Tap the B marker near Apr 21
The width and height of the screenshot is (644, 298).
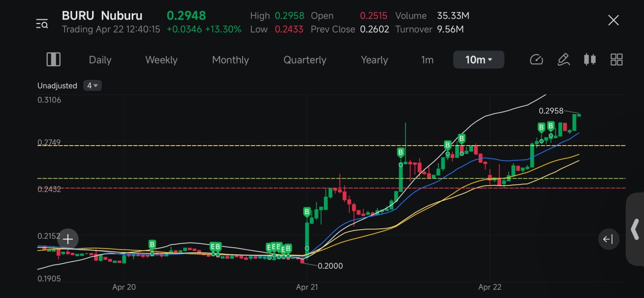(307, 212)
